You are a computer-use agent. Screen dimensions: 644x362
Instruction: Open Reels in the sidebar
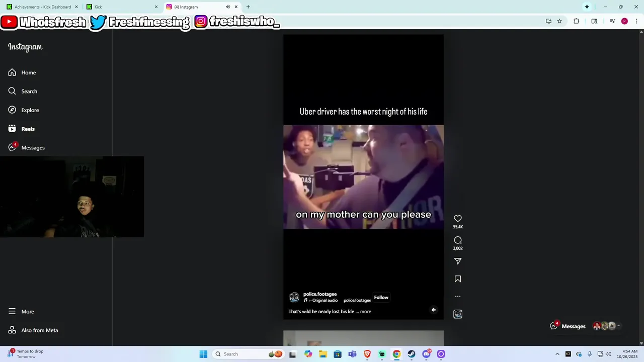(22, 129)
